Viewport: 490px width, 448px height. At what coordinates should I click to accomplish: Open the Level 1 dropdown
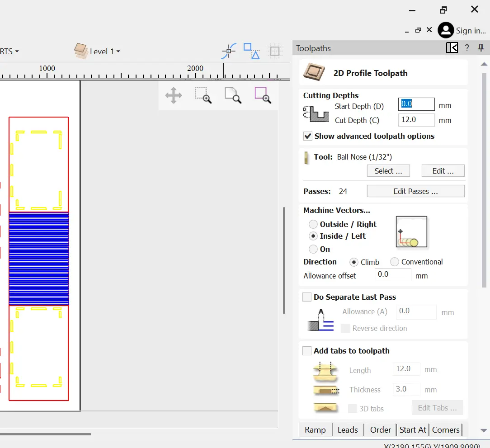pyautogui.click(x=105, y=51)
